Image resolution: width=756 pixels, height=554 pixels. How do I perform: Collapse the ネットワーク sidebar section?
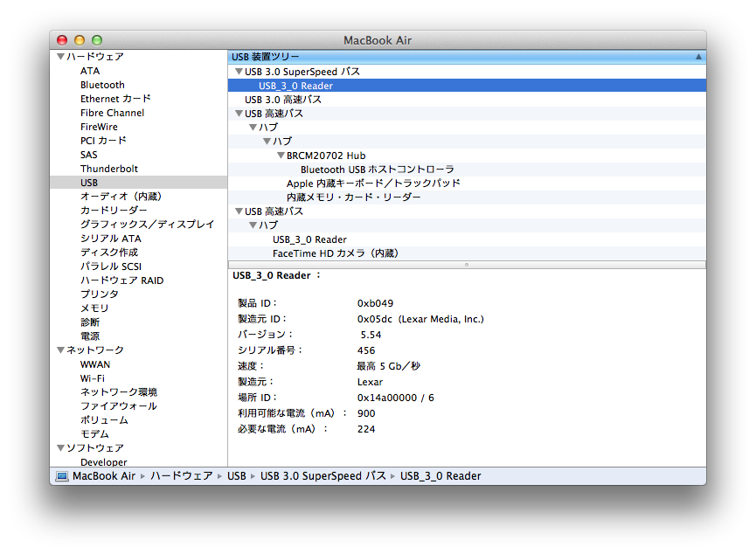pyautogui.click(x=61, y=350)
